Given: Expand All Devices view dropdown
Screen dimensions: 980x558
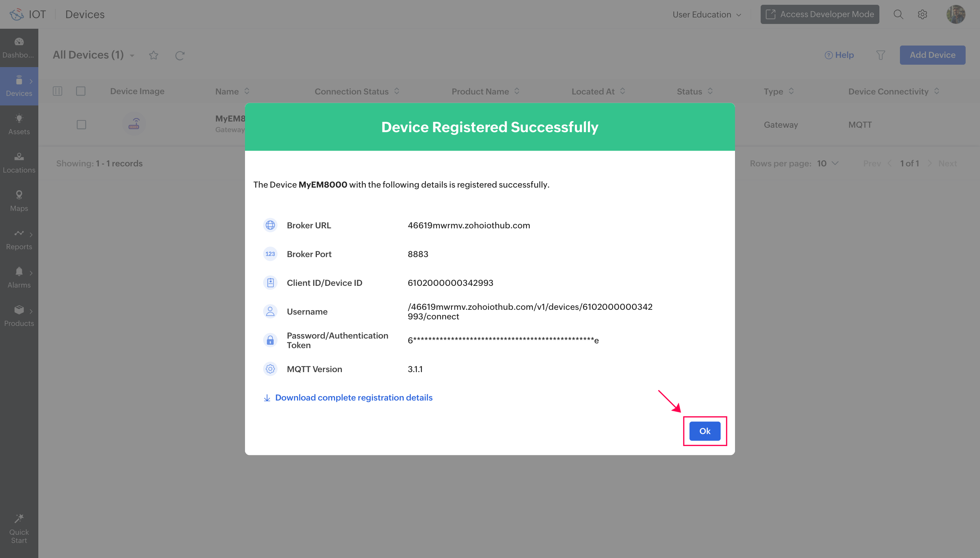Looking at the screenshot, I should (x=132, y=55).
